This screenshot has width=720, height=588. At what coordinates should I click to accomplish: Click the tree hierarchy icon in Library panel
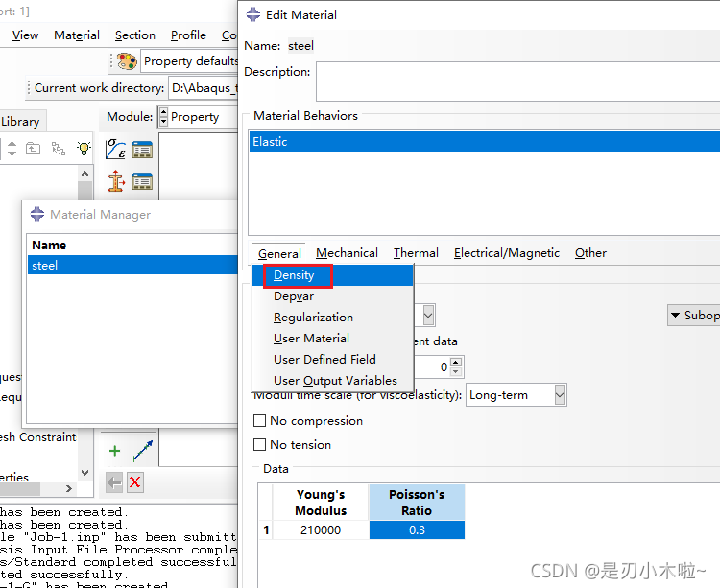[59, 148]
